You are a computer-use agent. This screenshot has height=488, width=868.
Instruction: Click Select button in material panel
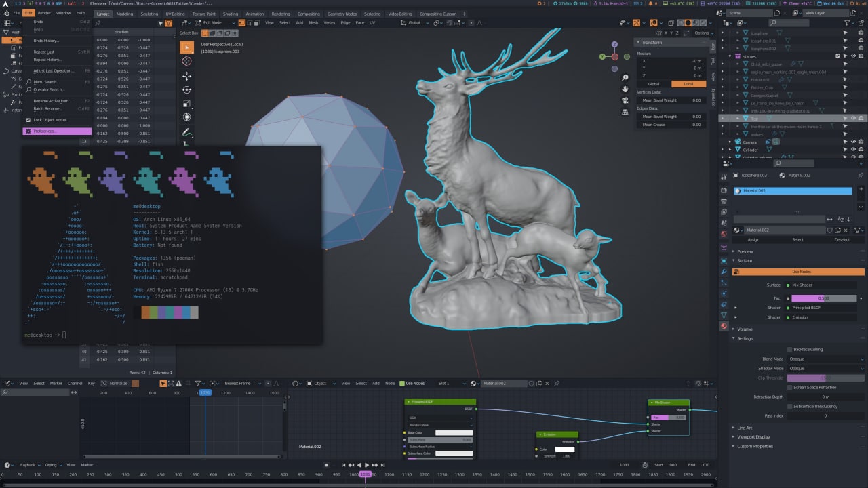pos(797,239)
